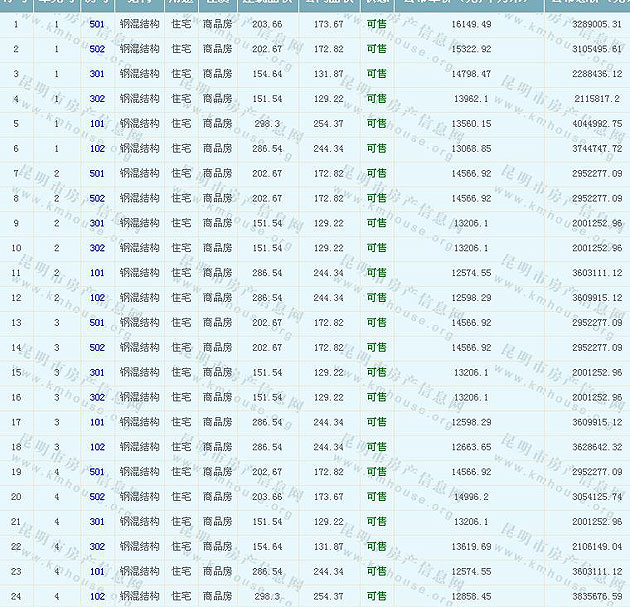630x607 pixels.
Task: Select room 302 link in row 4
Action: pos(97,98)
